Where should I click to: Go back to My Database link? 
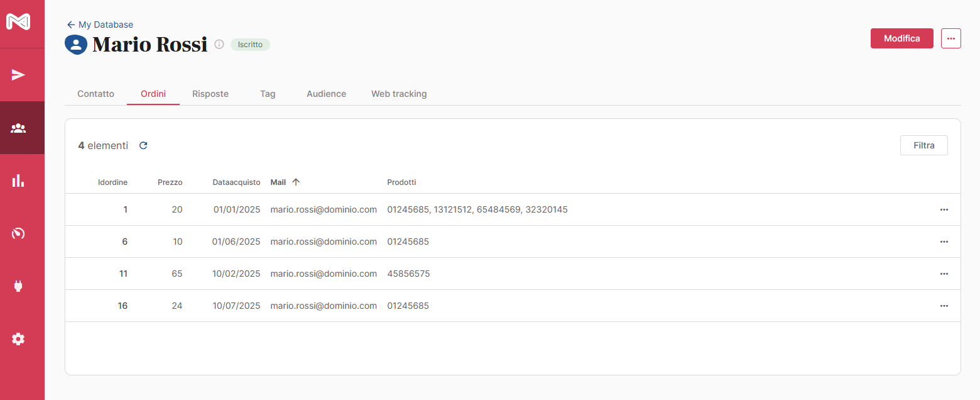click(x=100, y=25)
